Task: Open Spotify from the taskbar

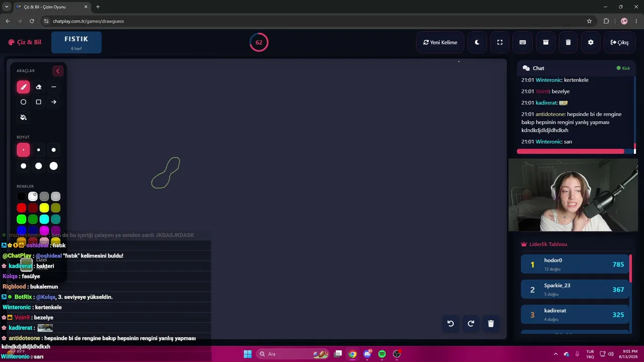Action: [382, 354]
